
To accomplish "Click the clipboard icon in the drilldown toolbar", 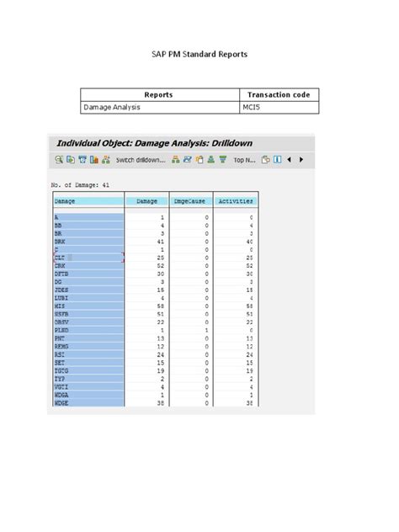I will 199,159.
